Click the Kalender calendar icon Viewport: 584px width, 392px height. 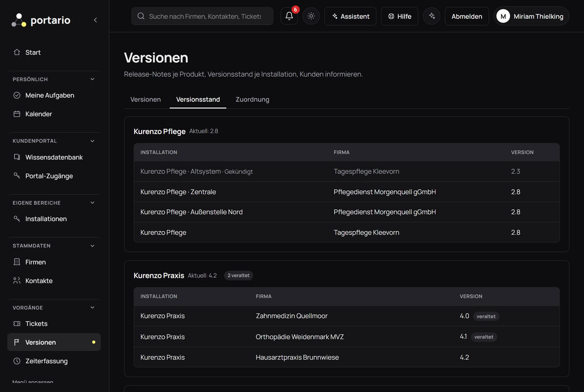(17, 114)
